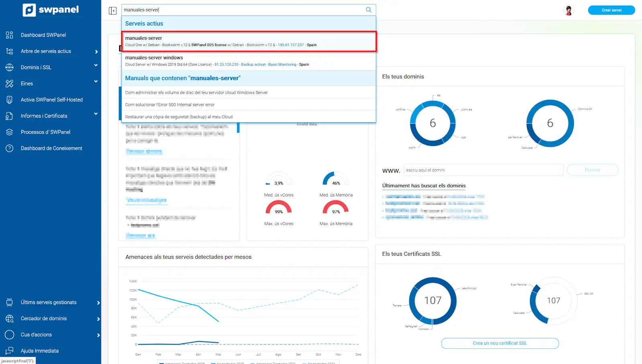Click Els teus dominis panel title

click(x=403, y=77)
